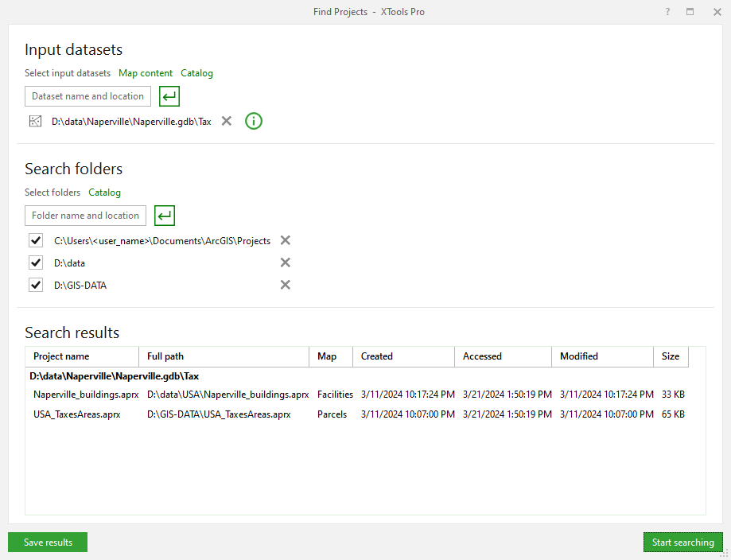The image size is (731, 560).
Task: Click Save results button
Action: (48, 542)
